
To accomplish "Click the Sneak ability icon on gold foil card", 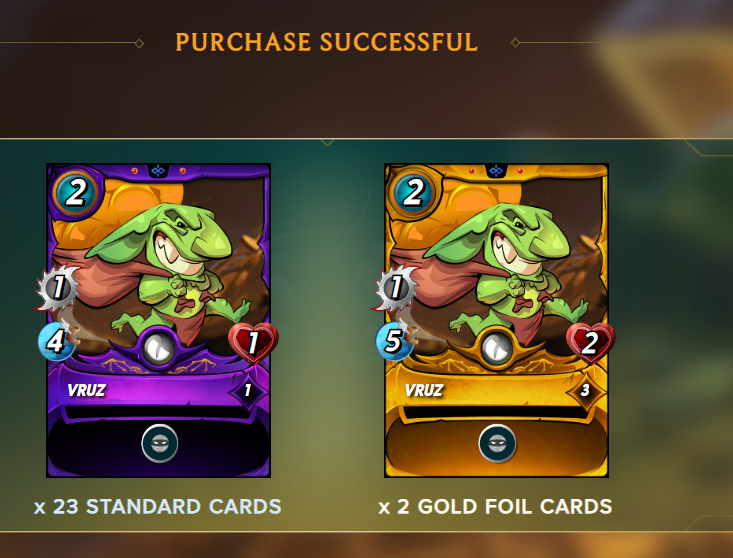I will tap(497, 443).
